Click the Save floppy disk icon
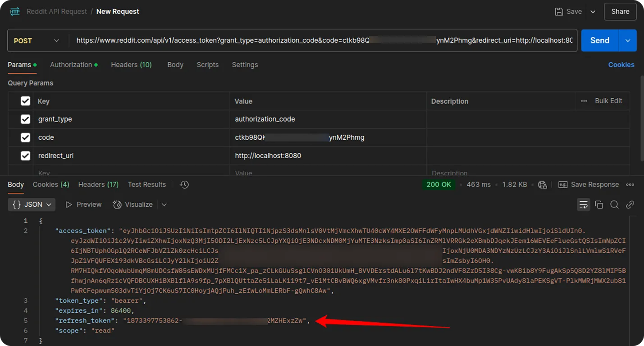The image size is (644, 346). click(559, 12)
